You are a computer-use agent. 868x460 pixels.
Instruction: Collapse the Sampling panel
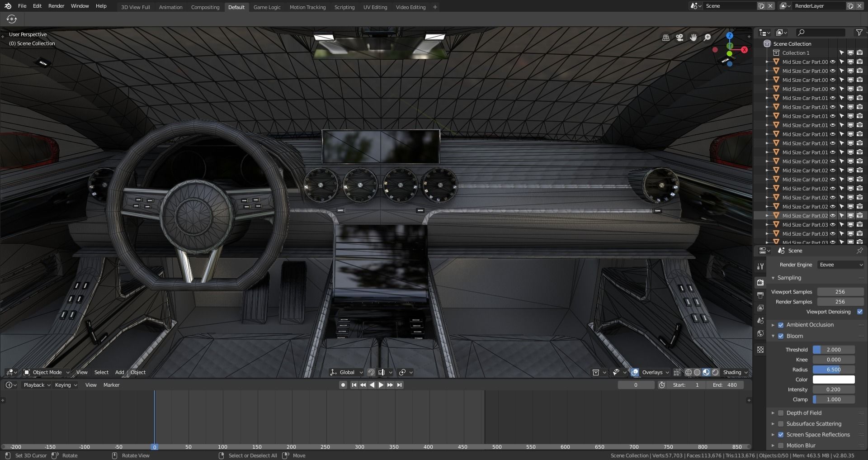[x=773, y=278]
